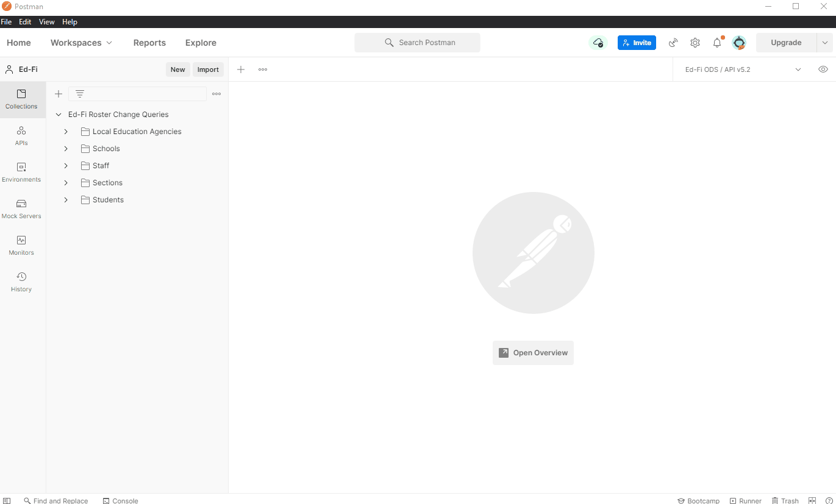
Task: Check cloud sync status icon in header
Action: coord(598,43)
